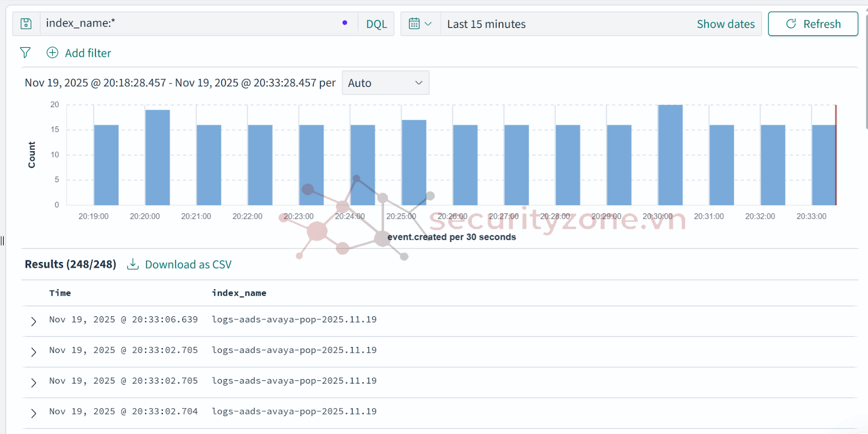868x434 pixels.
Task: Switch query language via DQL
Action: (376, 24)
